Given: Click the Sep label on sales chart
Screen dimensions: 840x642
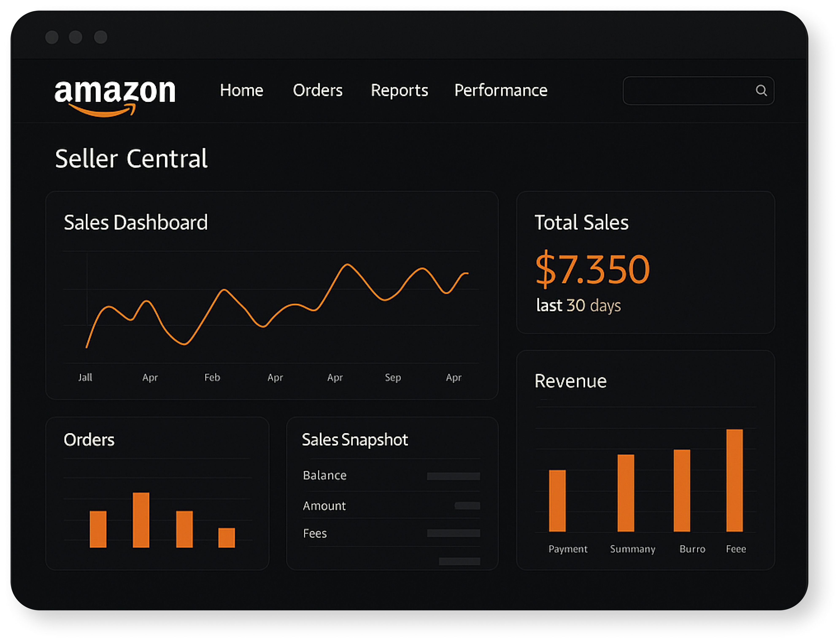Looking at the screenshot, I should [393, 378].
